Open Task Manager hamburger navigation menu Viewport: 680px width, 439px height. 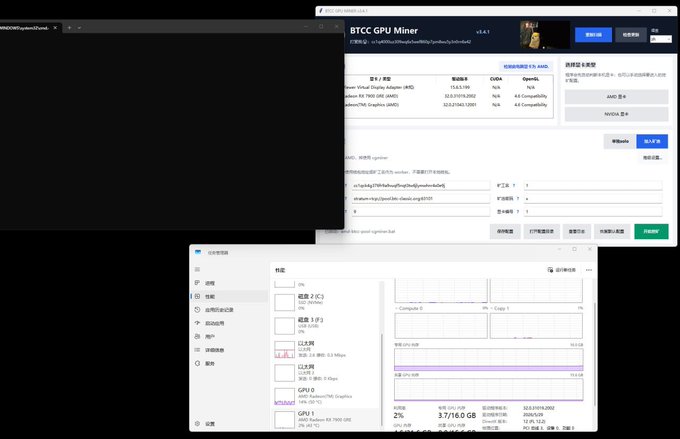click(197, 269)
